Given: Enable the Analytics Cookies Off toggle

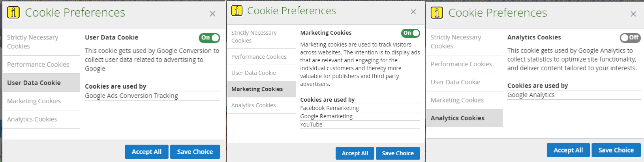Looking at the screenshot, I should (630, 37).
